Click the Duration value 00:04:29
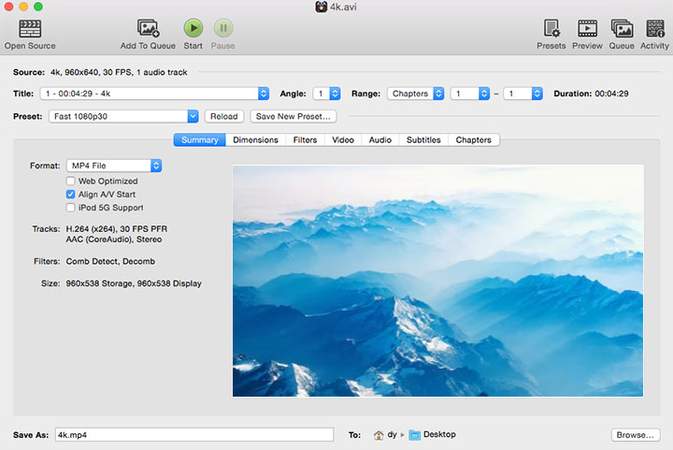 click(612, 93)
